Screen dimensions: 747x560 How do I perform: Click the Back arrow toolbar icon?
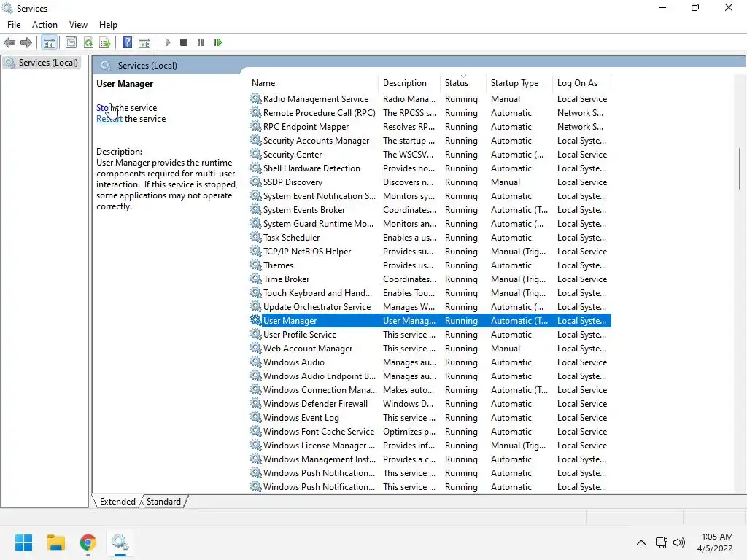tap(9, 43)
